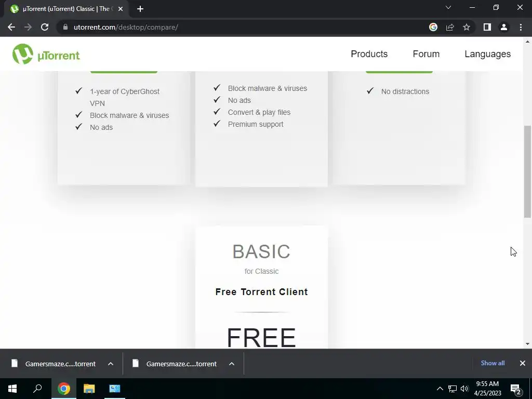Close the µTorrent Classic tab
Image resolution: width=532 pixels, height=399 pixels.
click(121, 9)
